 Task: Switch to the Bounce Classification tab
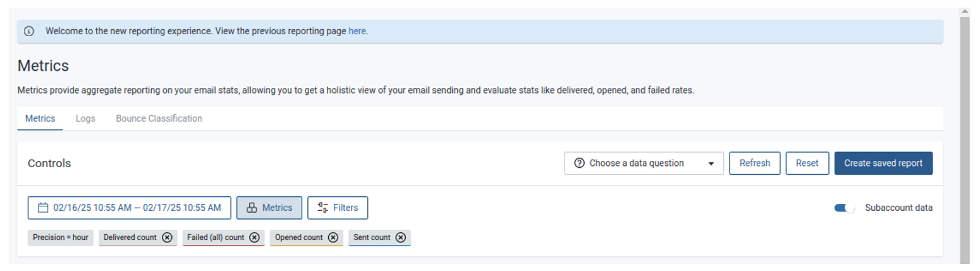click(159, 118)
